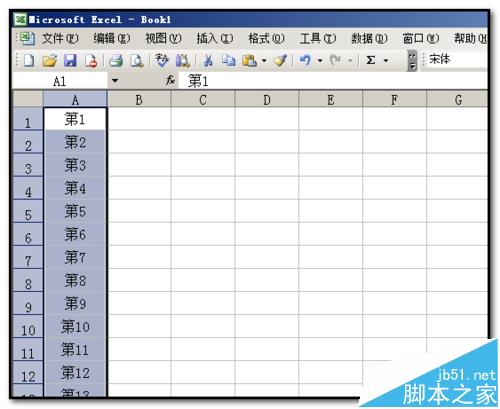
Task: Click the New blank workbook icon
Action: point(29,61)
